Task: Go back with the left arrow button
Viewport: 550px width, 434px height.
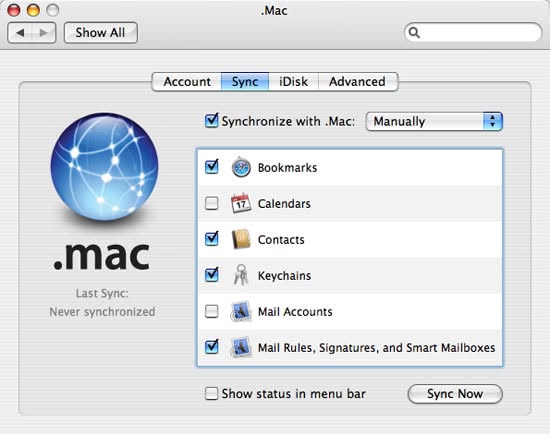Action: point(20,33)
